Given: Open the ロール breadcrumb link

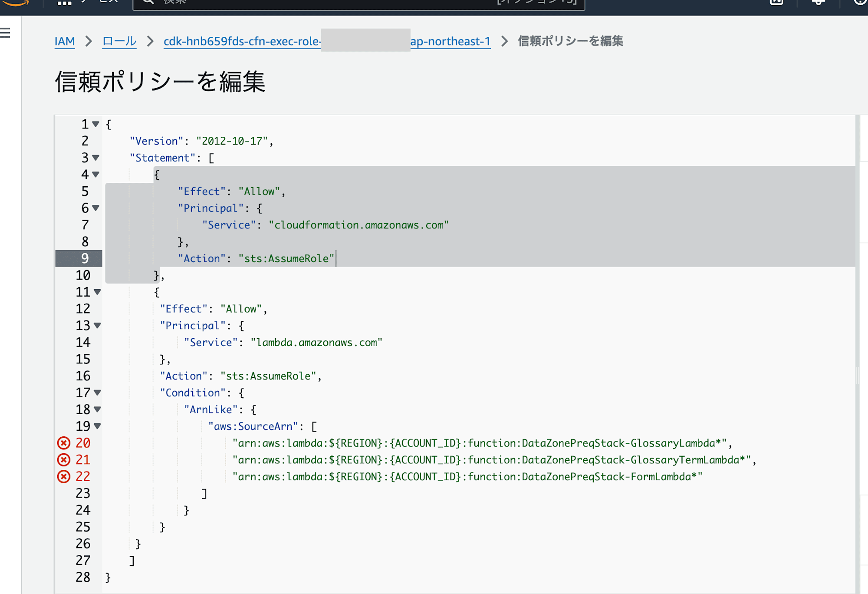Looking at the screenshot, I should coord(119,41).
